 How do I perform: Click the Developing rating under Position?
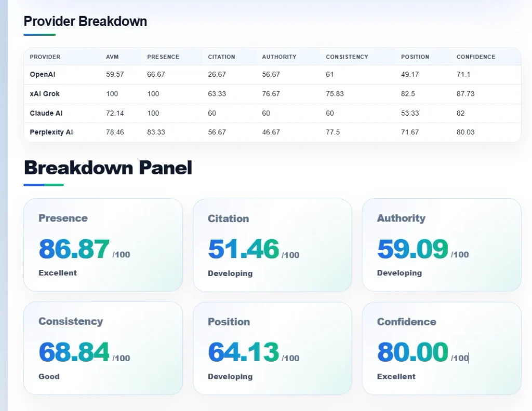pyautogui.click(x=230, y=377)
